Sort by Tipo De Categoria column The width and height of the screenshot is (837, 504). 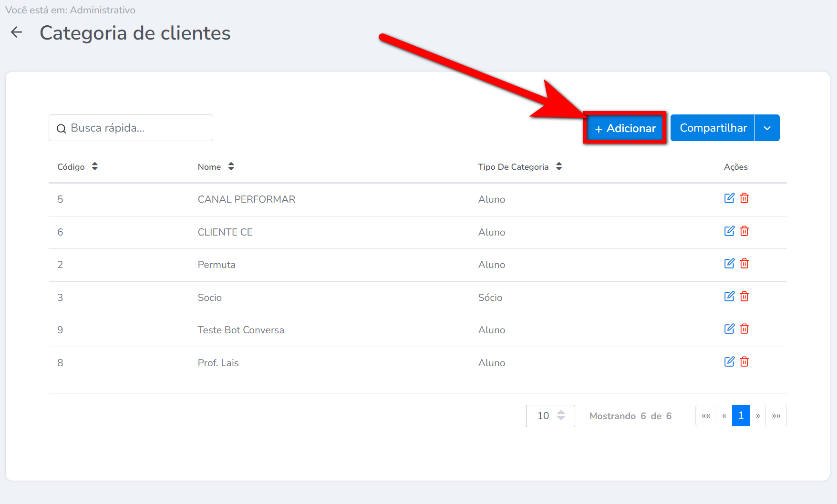click(559, 166)
